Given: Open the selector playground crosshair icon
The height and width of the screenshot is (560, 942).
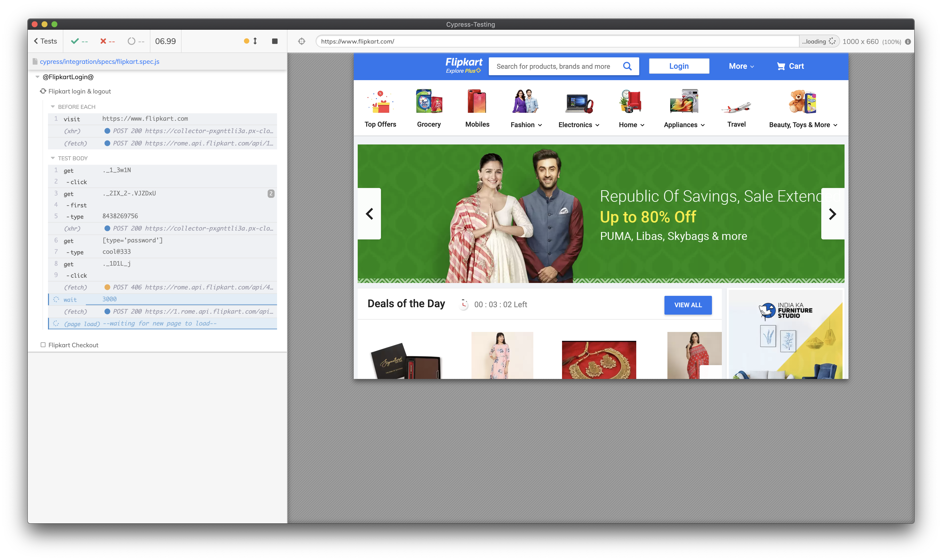Looking at the screenshot, I should 302,41.
